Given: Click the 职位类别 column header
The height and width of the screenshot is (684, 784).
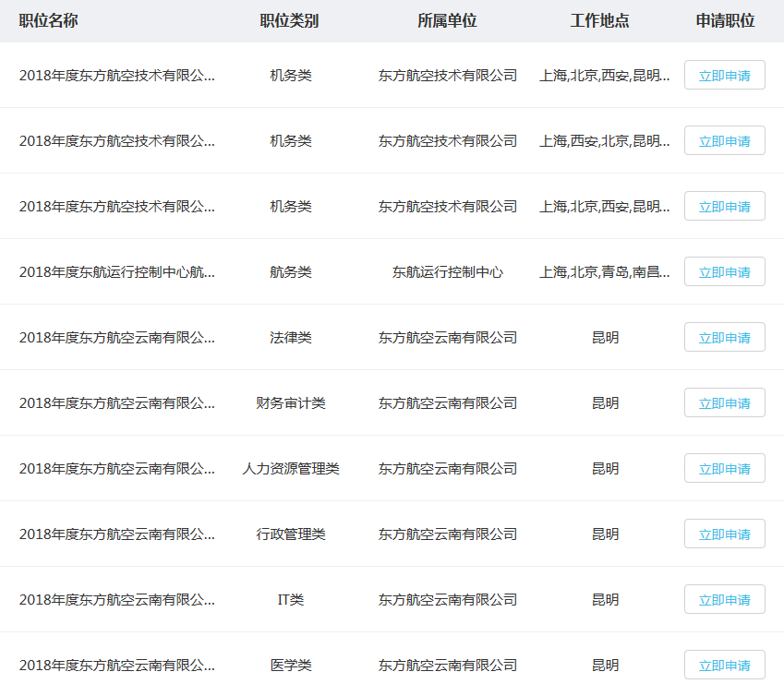Looking at the screenshot, I should tap(290, 21).
